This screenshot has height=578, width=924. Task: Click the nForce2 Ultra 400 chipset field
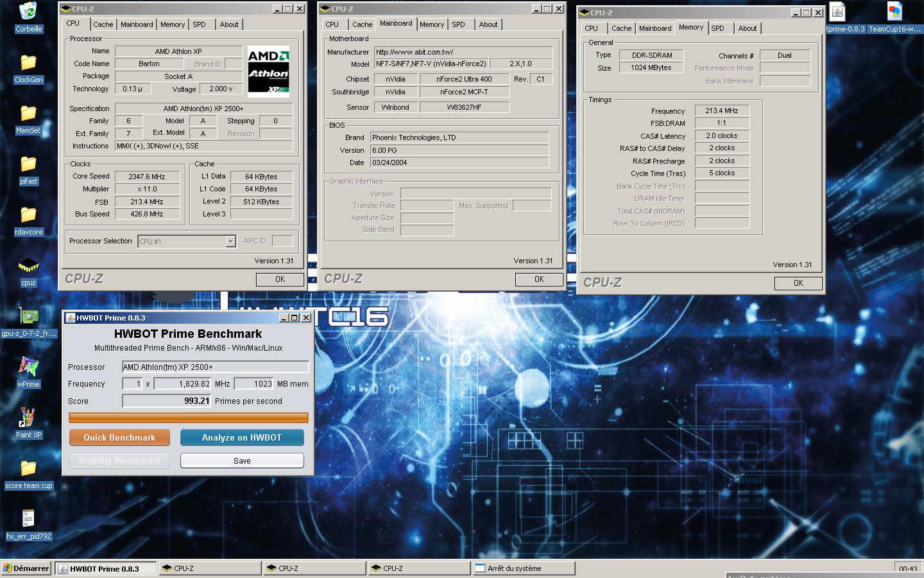464,79
